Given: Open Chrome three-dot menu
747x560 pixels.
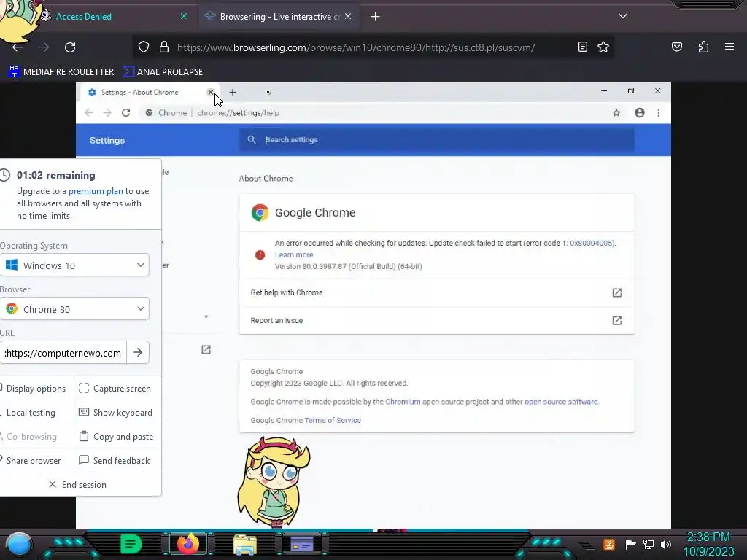Looking at the screenshot, I should [x=659, y=113].
